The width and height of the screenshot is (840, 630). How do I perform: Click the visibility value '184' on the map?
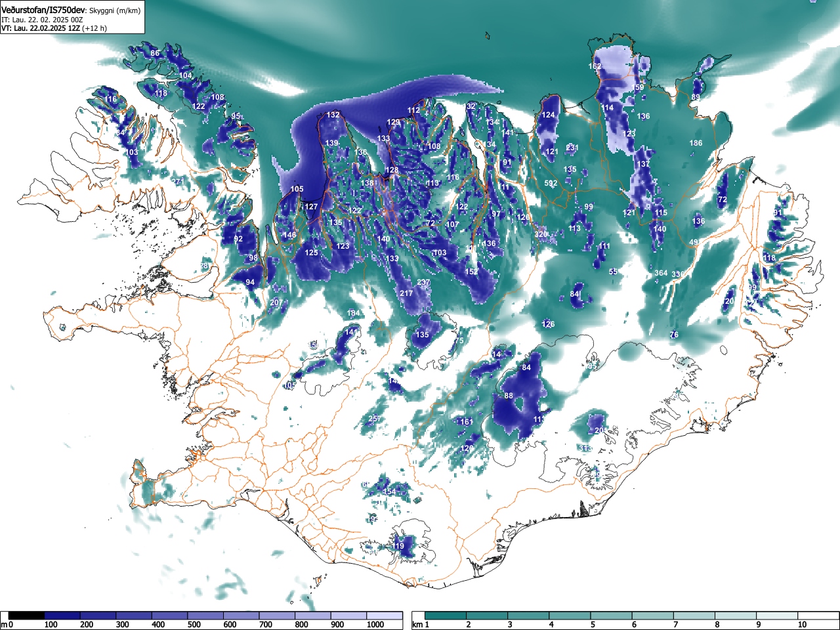[x=353, y=314]
